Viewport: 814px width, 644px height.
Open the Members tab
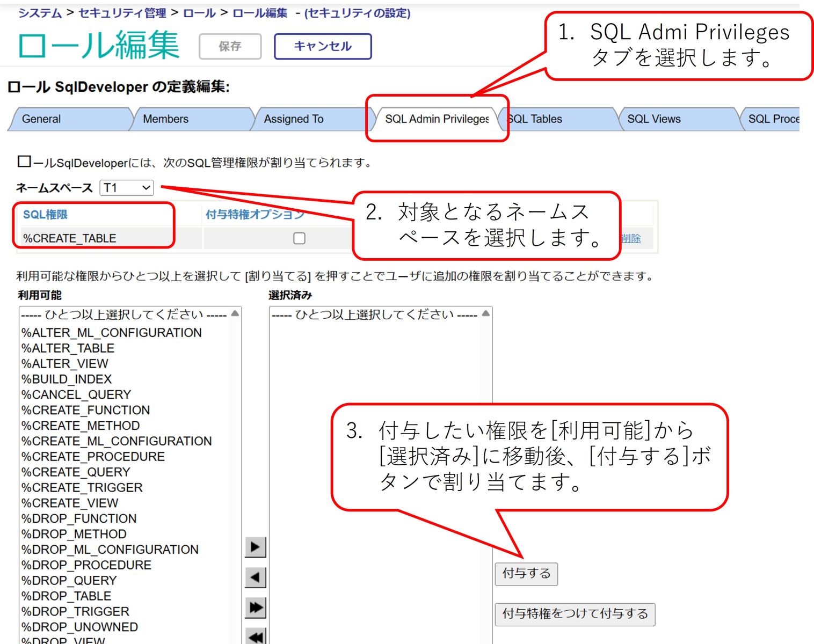point(165,119)
